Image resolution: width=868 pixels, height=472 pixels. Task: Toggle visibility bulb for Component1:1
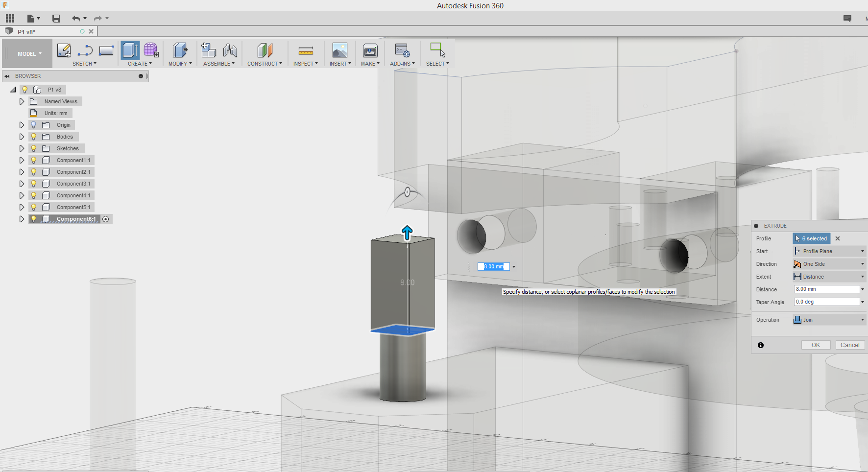tap(34, 160)
